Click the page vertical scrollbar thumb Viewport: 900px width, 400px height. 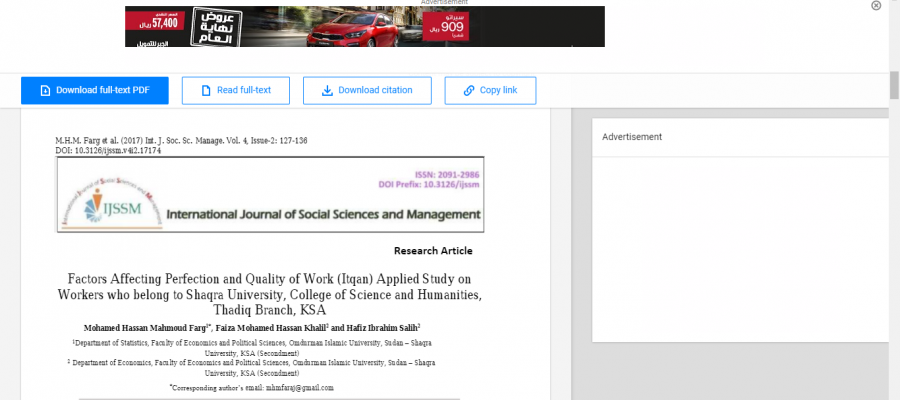(x=894, y=85)
